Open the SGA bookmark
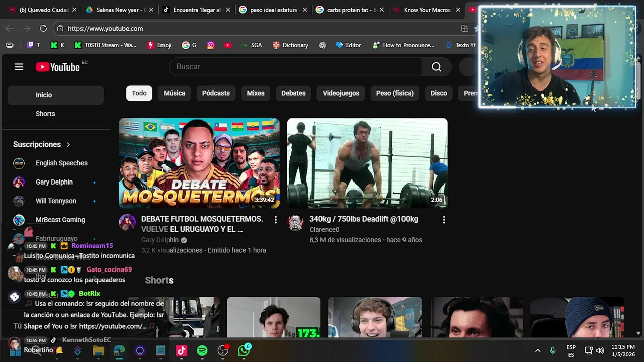 251,45
